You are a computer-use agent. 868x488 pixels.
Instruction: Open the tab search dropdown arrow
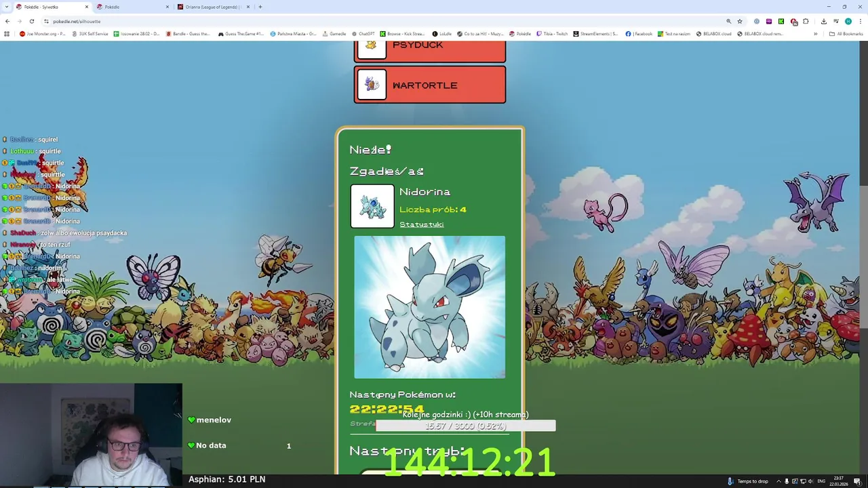7,7
